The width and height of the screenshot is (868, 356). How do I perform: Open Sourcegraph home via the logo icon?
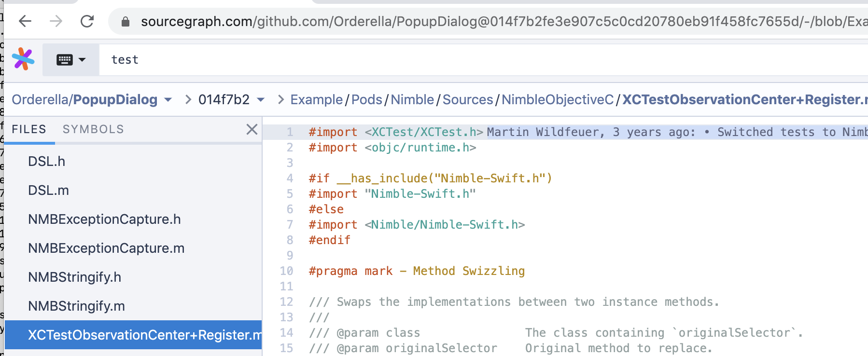[23, 59]
